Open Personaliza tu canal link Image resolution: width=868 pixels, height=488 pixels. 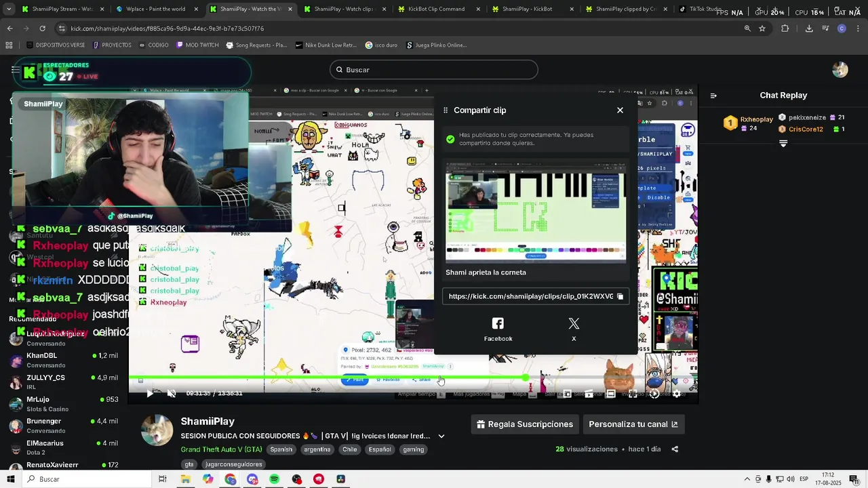(633, 424)
